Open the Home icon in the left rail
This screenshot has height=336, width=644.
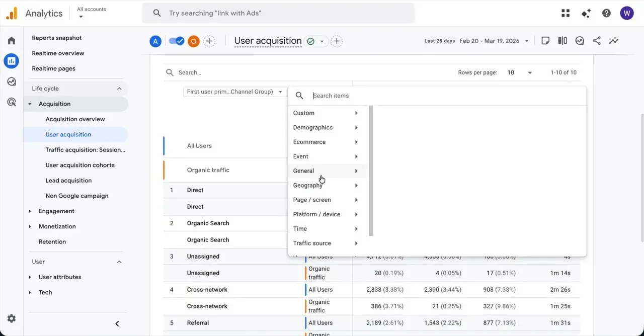[x=12, y=41]
